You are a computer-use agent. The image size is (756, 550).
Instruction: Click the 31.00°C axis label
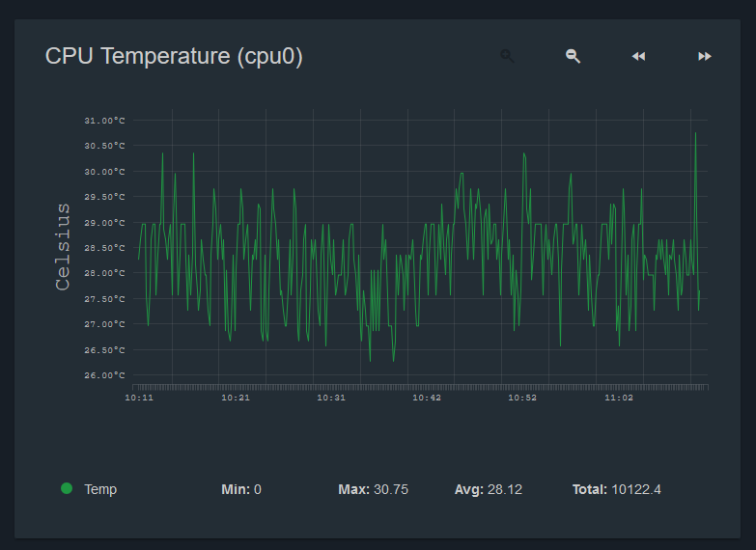coord(104,121)
